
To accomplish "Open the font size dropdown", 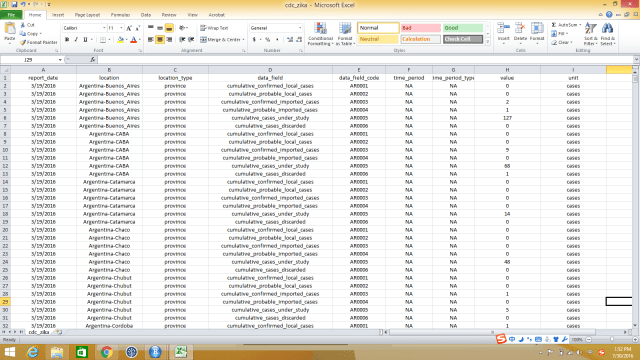I will (121, 28).
